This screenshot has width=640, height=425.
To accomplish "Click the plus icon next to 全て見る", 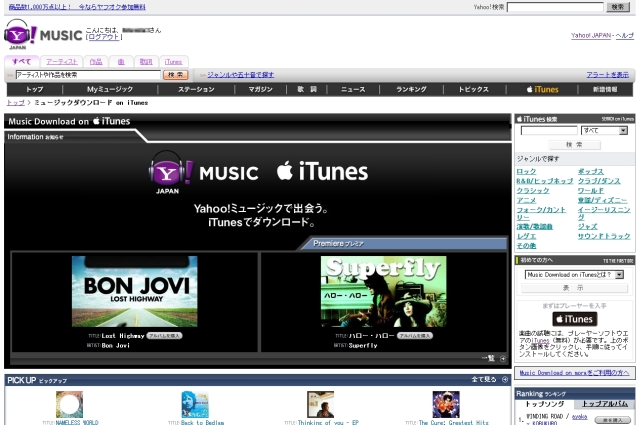I will point(505,379).
